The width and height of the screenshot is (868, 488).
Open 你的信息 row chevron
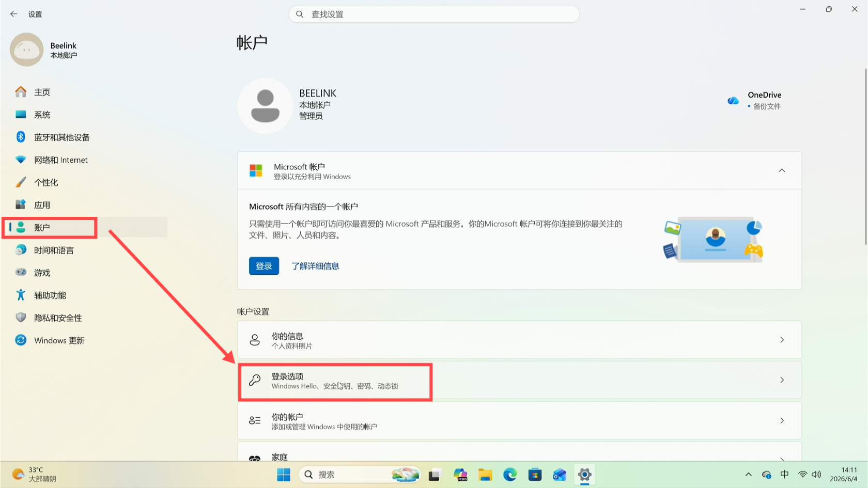pyautogui.click(x=782, y=340)
